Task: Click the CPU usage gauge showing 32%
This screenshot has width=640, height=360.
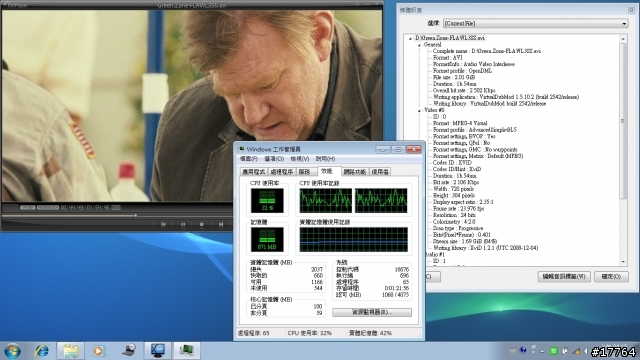Action: point(267,200)
